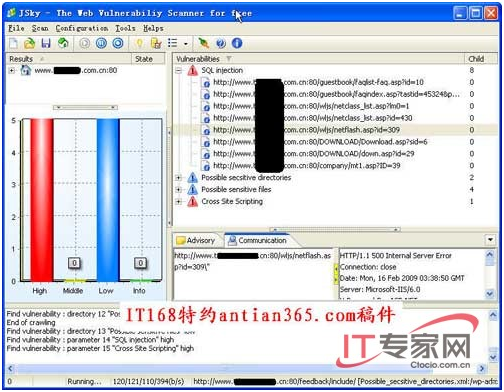The height and width of the screenshot is (392, 504).
Task: Open a saved scan with the folder icon
Action: [x=30, y=43]
